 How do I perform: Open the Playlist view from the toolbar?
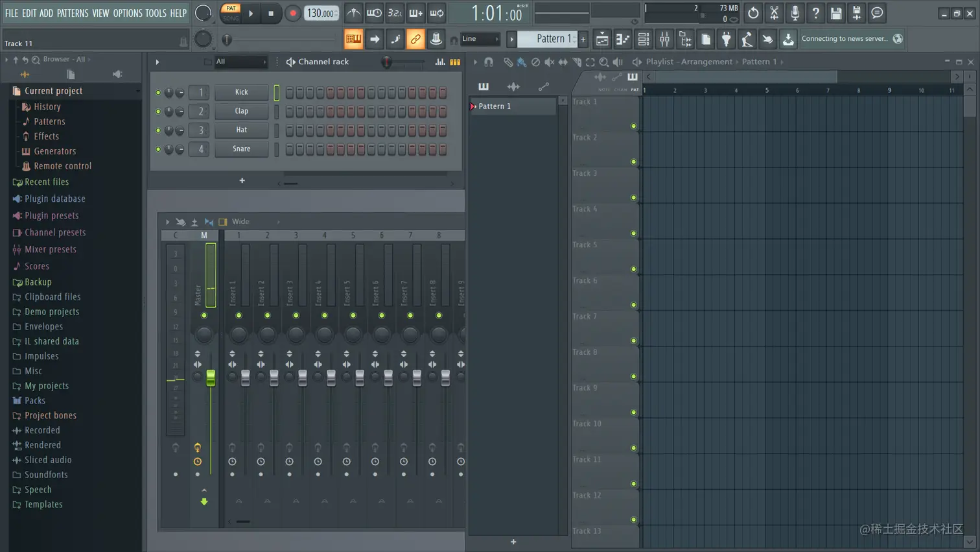(602, 39)
